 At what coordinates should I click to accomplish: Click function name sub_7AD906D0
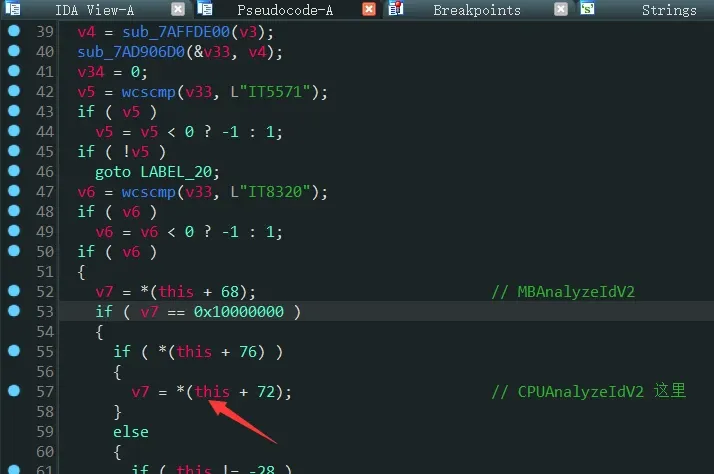[x=131, y=52]
